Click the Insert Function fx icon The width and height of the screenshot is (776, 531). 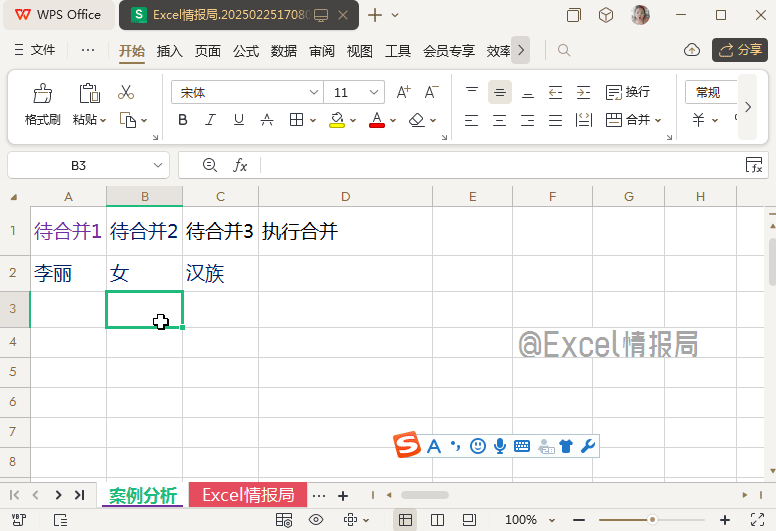(240, 165)
